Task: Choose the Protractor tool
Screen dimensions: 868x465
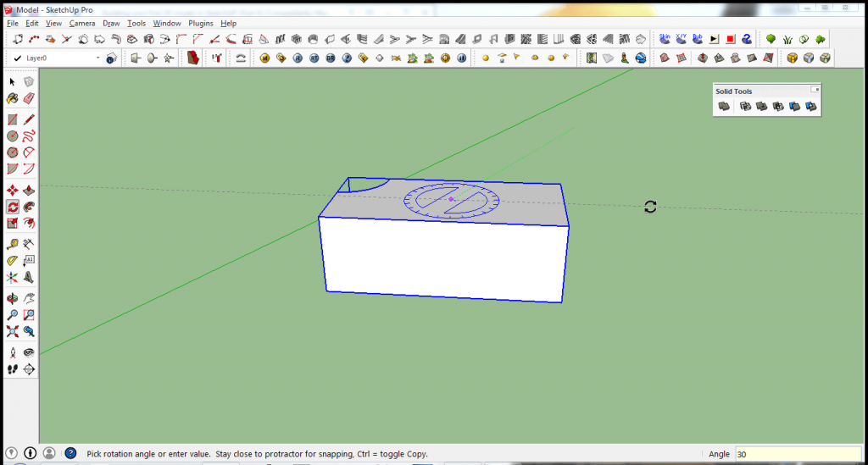Action: tap(12, 260)
